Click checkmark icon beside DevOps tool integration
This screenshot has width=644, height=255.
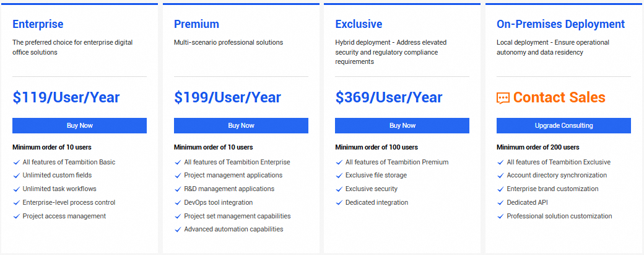(178, 203)
